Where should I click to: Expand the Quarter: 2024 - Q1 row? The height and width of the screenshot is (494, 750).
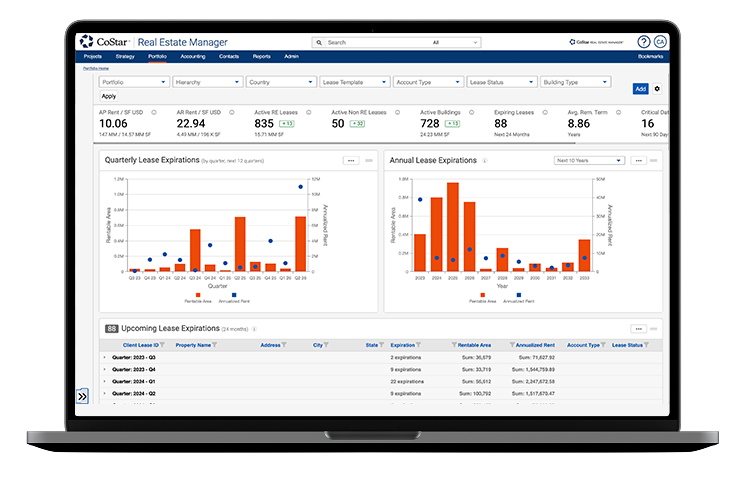point(104,381)
